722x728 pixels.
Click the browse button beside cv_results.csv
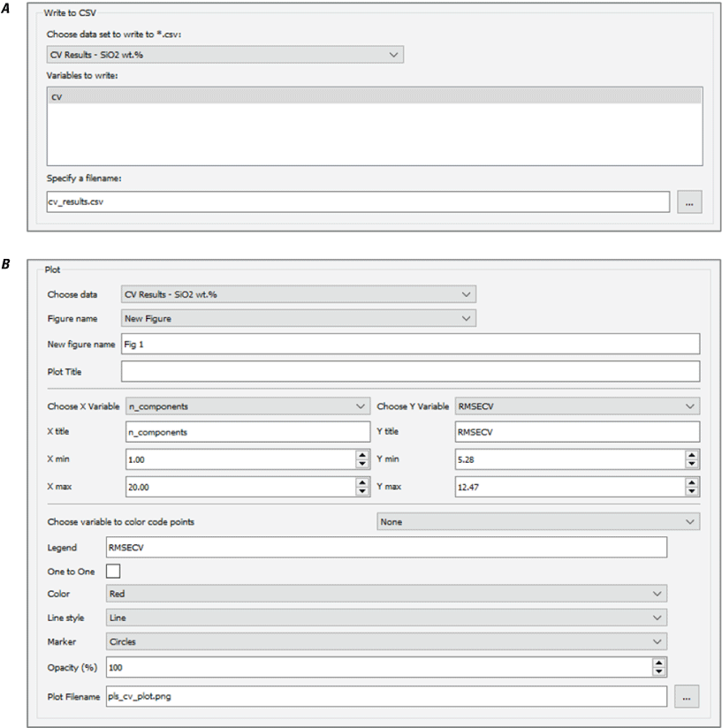pos(688,202)
